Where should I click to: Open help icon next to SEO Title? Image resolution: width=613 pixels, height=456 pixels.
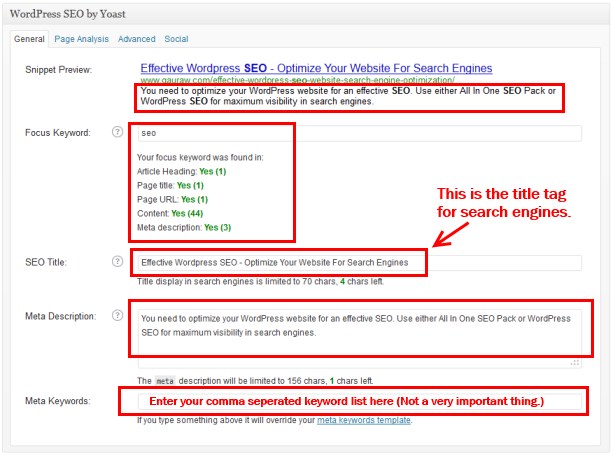point(117,261)
